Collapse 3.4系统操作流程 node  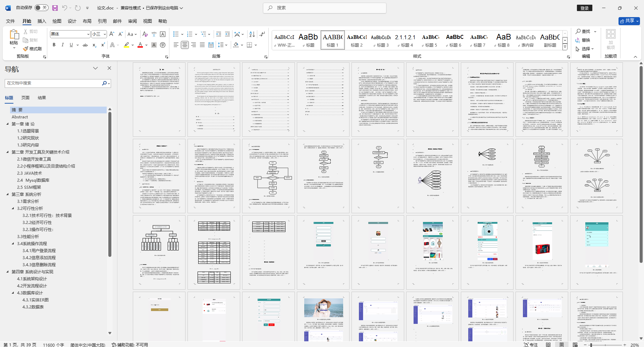[x=13, y=244]
